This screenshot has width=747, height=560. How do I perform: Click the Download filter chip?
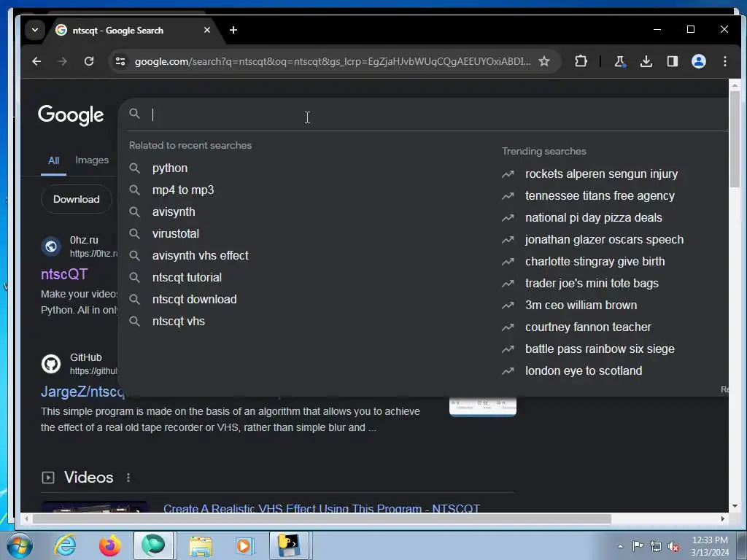[x=76, y=199]
